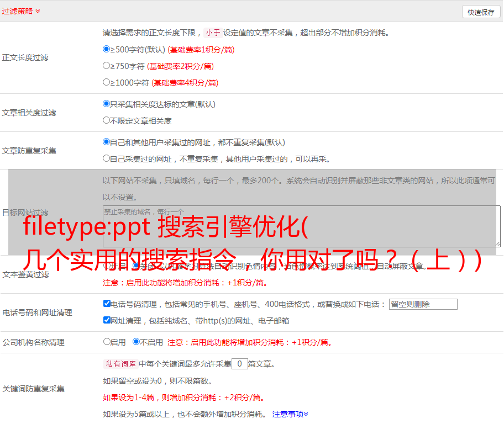The width and height of the screenshot is (504, 424).
Task: Grab the resize handle of domain textarea
Action: point(497,244)
